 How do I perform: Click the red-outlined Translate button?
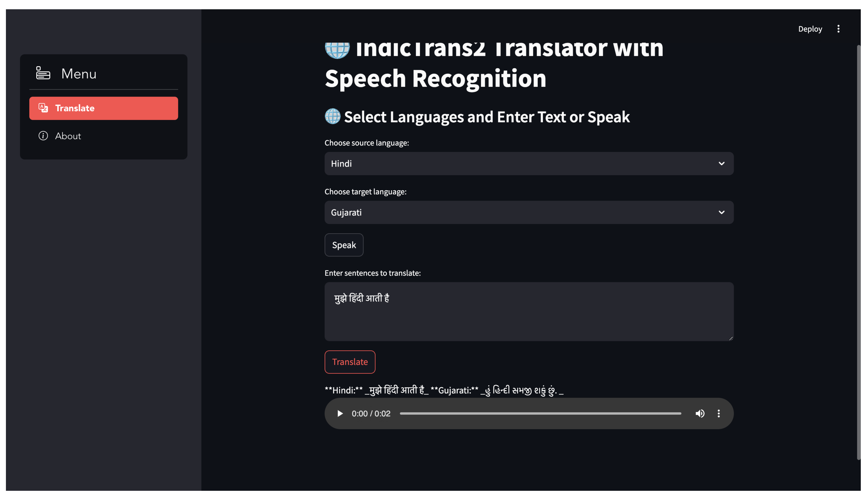(x=350, y=362)
